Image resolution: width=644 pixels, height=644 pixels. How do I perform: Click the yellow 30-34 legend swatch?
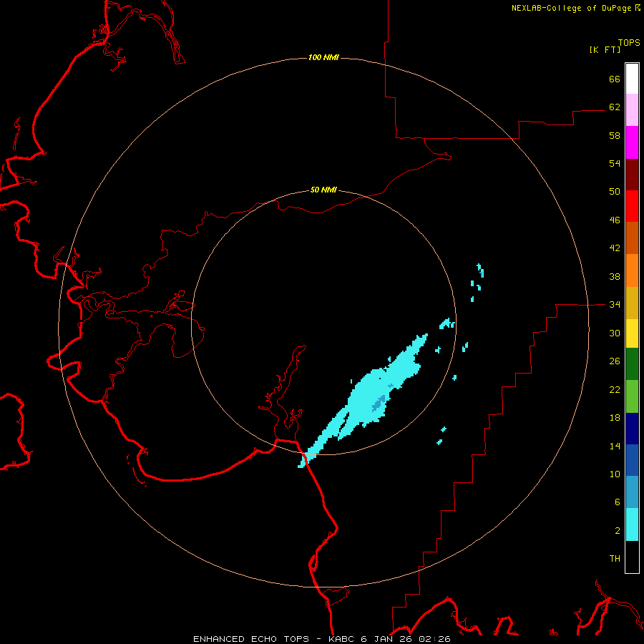(x=632, y=333)
